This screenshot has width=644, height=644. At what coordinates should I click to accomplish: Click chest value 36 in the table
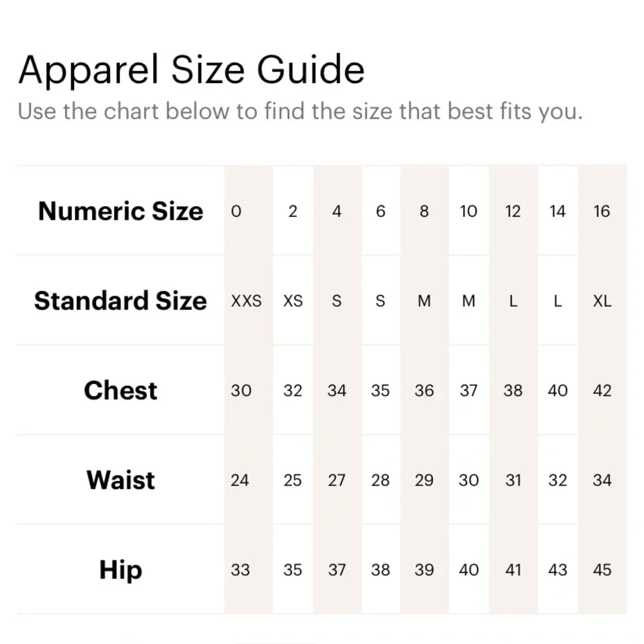[424, 390]
